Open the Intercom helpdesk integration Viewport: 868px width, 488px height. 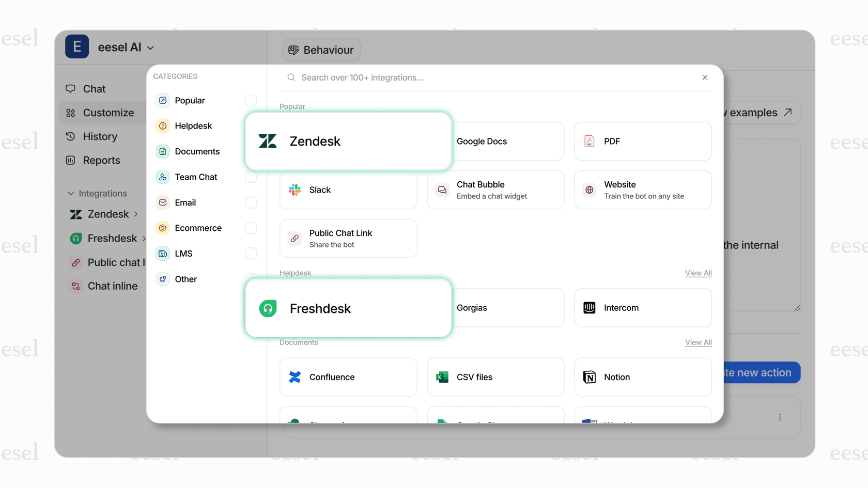(642, 308)
